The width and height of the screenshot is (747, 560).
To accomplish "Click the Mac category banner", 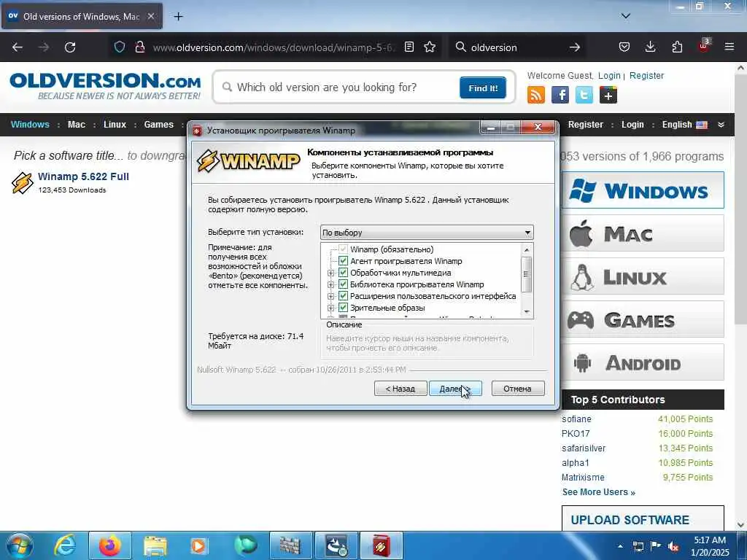I will [643, 233].
